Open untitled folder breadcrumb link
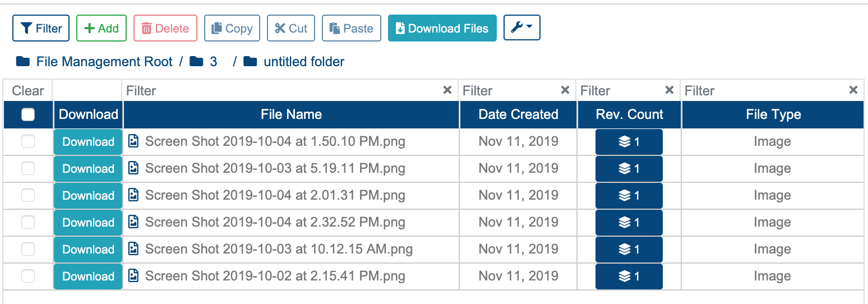Screen dimensions: 868x304 tap(294, 62)
